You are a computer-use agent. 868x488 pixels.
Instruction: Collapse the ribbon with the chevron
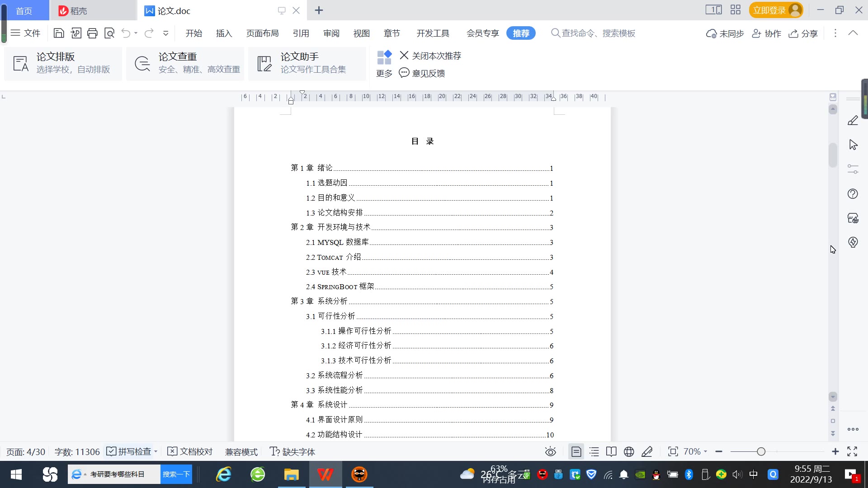pos(853,33)
